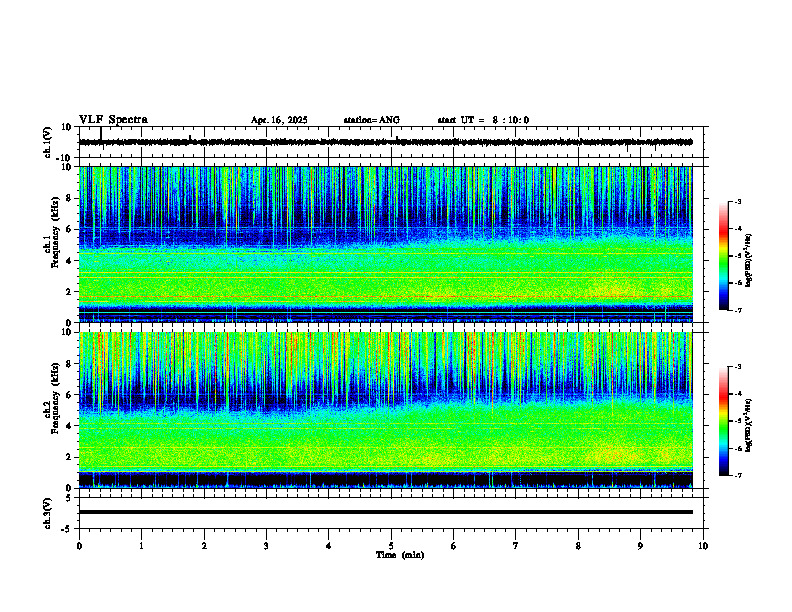Click the "Time (min)" x-axis label
This screenshot has height=612, width=792.
click(400, 555)
